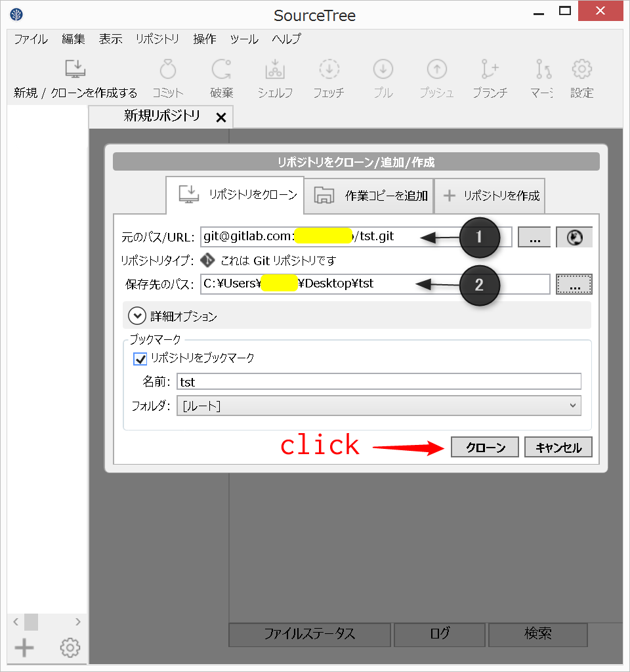The height and width of the screenshot is (672, 630).
Task: Click the 名前 input field containing tst
Action: click(379, 381)
